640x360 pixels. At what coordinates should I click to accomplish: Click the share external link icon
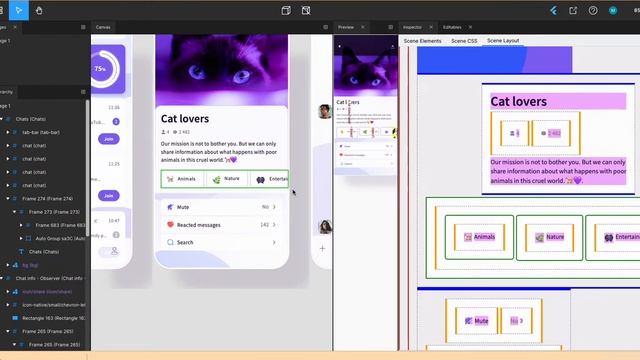coord(573,11)
